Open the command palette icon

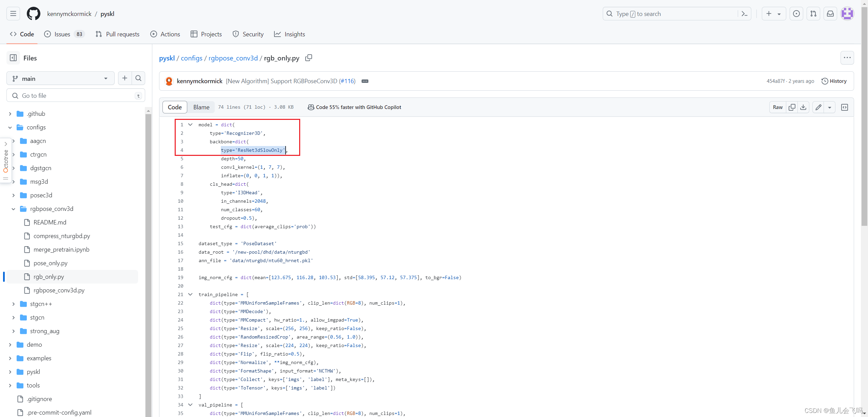[x=745, y=14]
